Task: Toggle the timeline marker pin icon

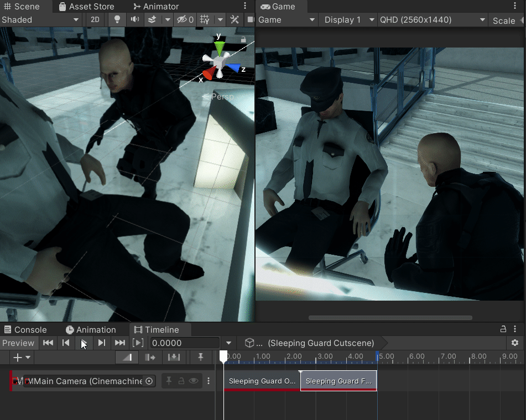Action: coord(201,358)
